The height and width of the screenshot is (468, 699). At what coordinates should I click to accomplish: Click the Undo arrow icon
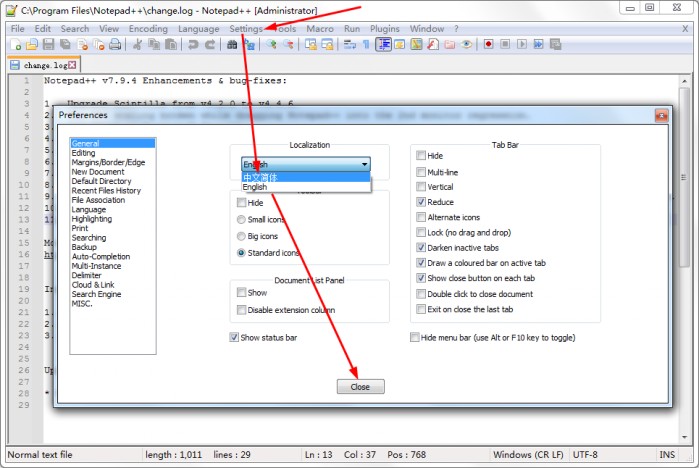[193, 45]
